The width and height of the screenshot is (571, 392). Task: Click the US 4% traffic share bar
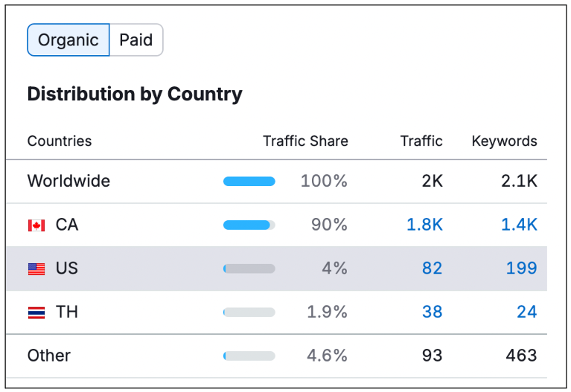pyautogui.click(x=249, y=269)
